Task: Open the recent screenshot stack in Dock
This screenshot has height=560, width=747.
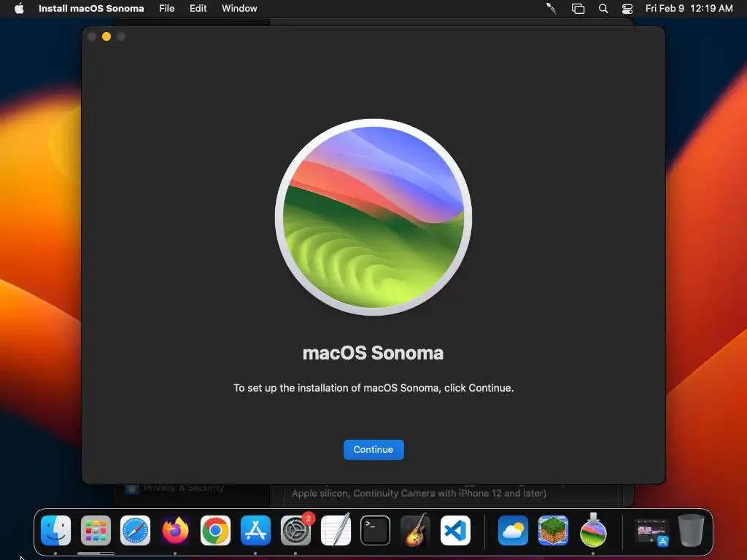Action: (651, 532)
